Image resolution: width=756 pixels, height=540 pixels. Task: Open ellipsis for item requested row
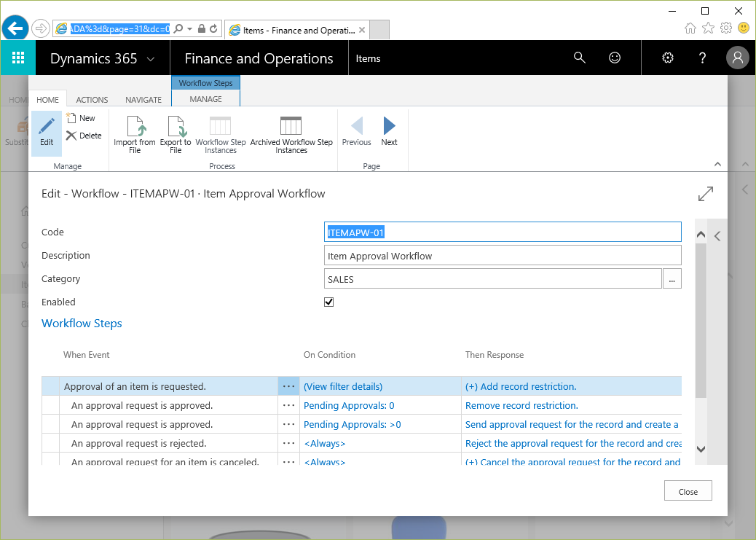point(288,386)
